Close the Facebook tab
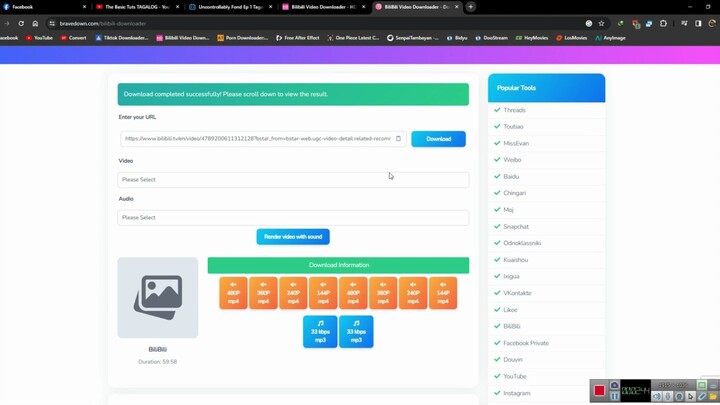This screenshot has width=720, height=405. tap(84, 7)
